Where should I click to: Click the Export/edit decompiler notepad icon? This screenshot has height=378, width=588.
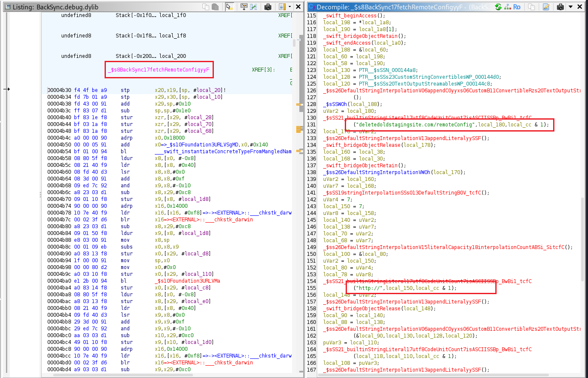[x=546, y=7]
